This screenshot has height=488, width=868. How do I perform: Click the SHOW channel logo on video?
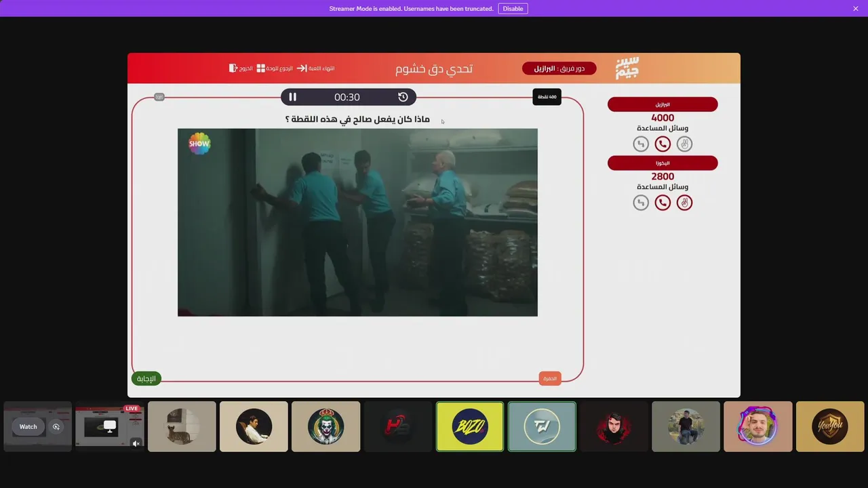tap(199, 143)
